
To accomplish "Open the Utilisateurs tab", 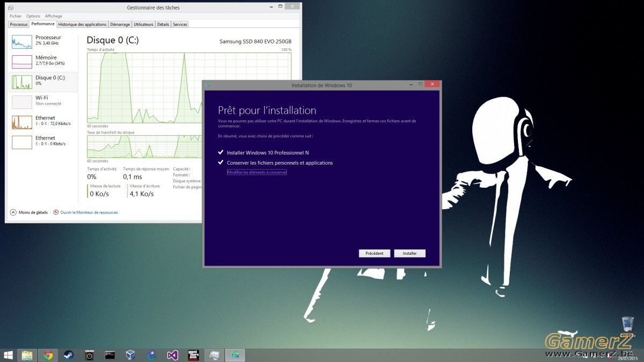I will tap(143, 24).
